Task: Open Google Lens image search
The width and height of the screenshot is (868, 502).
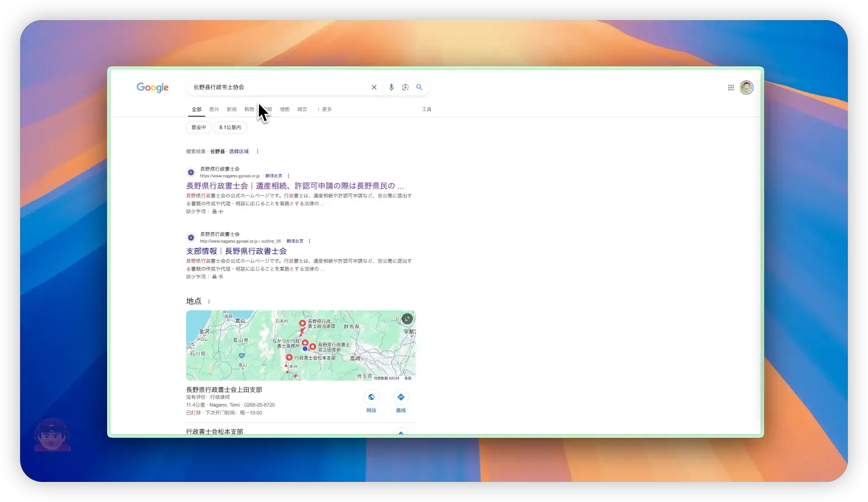Action: 406,88
